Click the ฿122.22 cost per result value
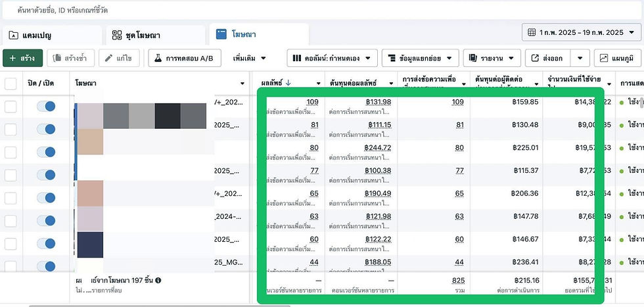This screenshot has height=307, width=644. tap(380, 239)
